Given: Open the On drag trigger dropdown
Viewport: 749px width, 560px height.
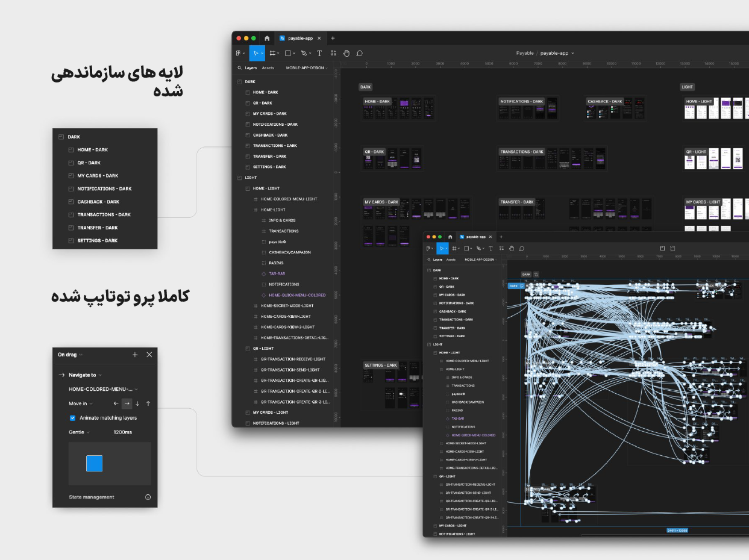Looking at the screenshot, I should (x=70, y=355).
